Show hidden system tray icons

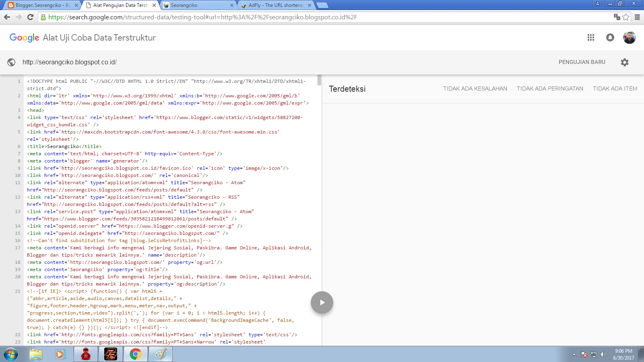point(574,354)
